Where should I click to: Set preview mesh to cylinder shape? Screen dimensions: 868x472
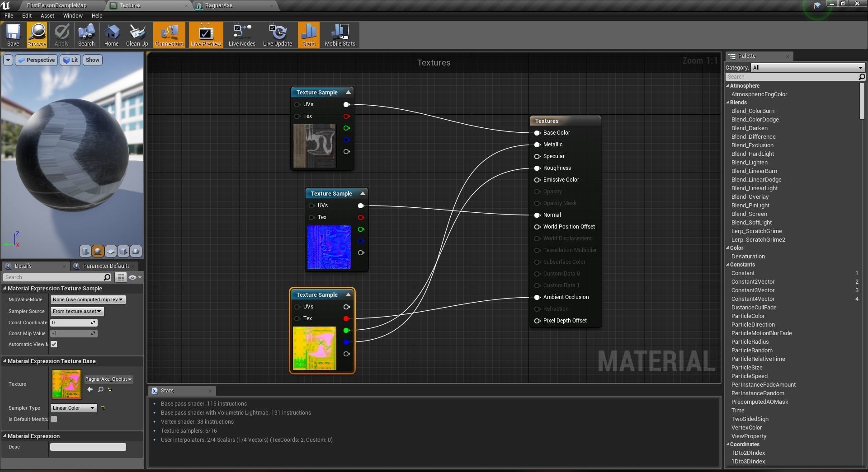click(x=85, y=251)
